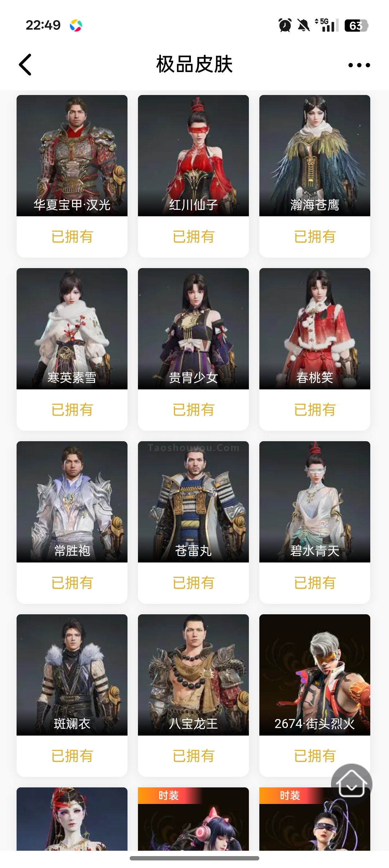Viewport: 389px width, 868px height.
Task: Tap the alarm clock status icon
Action: pyautogui.click(x=285, y=25)
